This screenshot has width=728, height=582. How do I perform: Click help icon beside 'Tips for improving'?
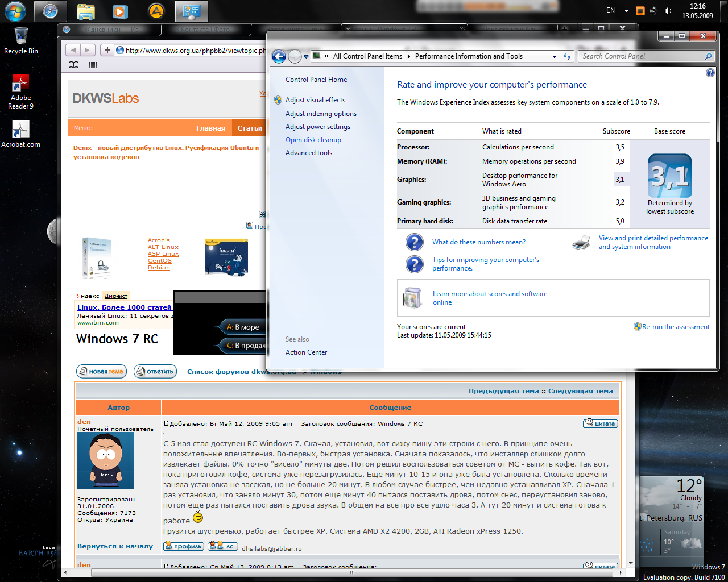[x=415, y=264]
